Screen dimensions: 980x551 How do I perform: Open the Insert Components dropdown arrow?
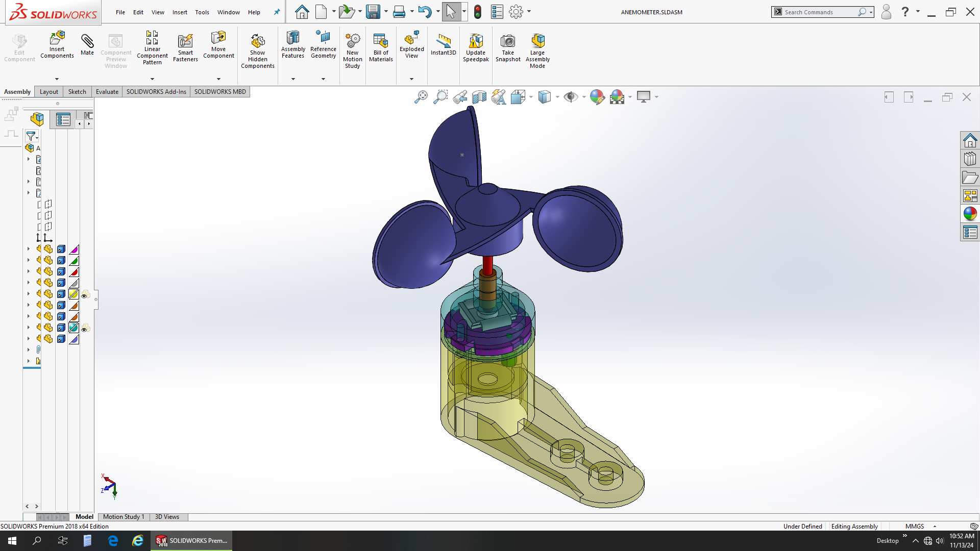[x=57, y=79]
